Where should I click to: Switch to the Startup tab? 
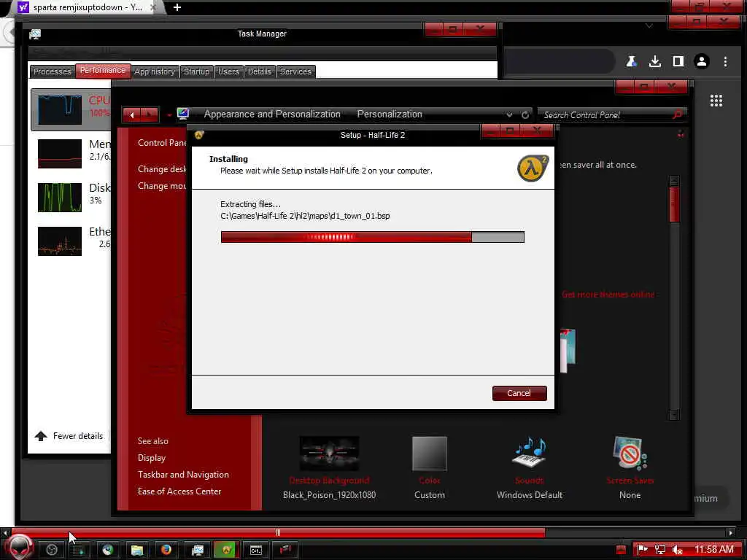(196, 71)
